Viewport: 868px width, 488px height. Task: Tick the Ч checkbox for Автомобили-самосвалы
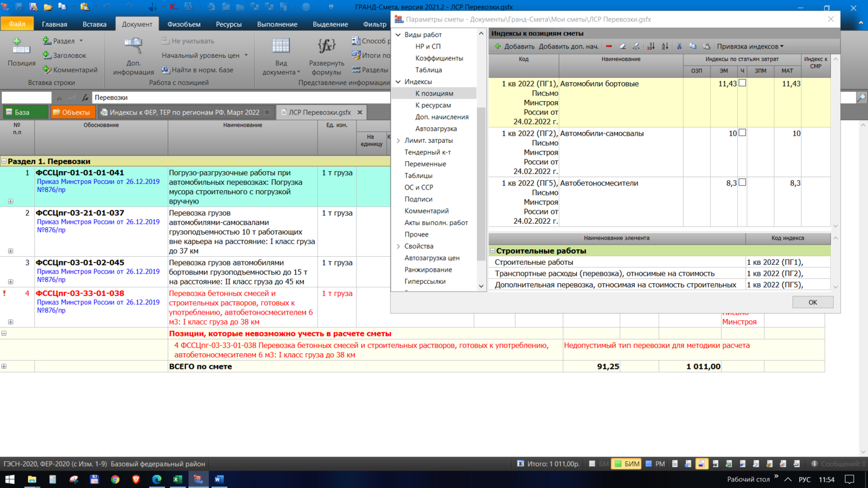(x=742, y=133)
